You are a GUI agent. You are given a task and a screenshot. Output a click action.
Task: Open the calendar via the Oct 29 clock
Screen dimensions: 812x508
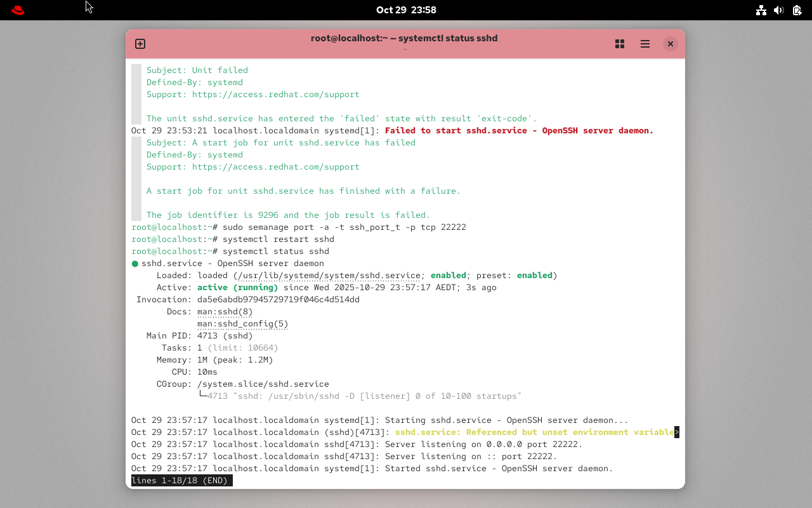point(406,10)
